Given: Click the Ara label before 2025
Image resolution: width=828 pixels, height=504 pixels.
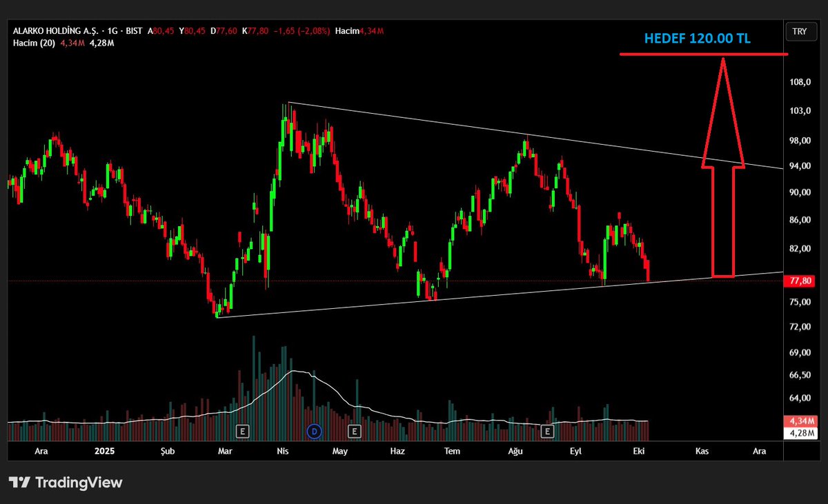Looking at the screenshot, I should tap(41, 451).
